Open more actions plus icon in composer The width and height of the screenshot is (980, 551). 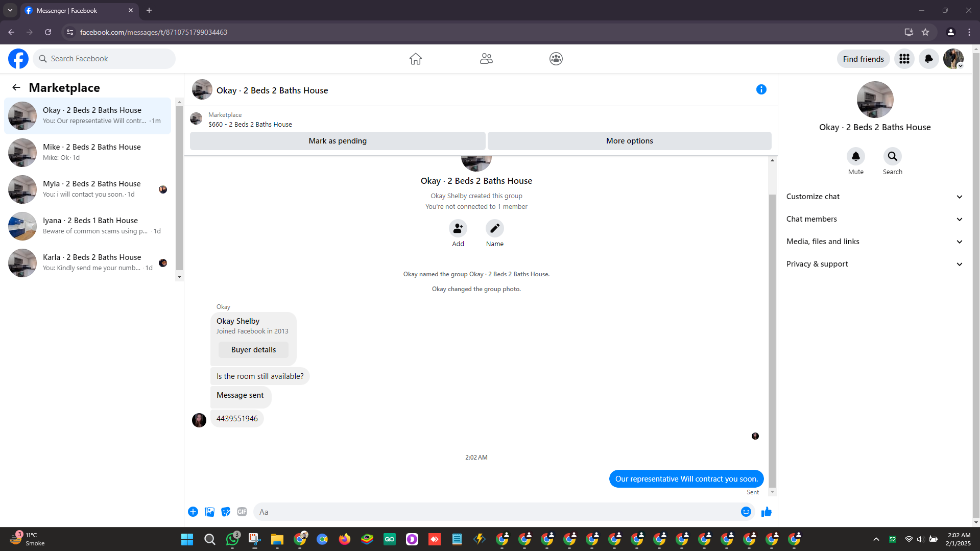point(193,512)
